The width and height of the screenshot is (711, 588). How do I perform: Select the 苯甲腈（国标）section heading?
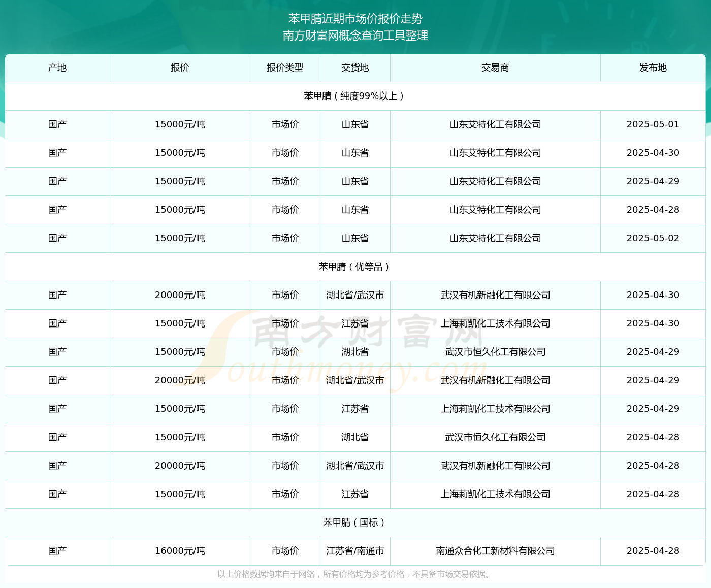[355, 522]
